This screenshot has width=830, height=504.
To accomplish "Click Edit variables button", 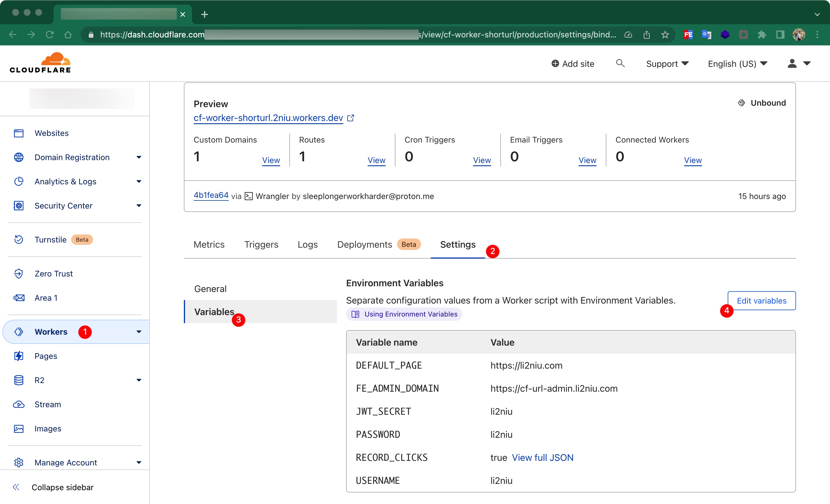I will (x=761, y=301).
